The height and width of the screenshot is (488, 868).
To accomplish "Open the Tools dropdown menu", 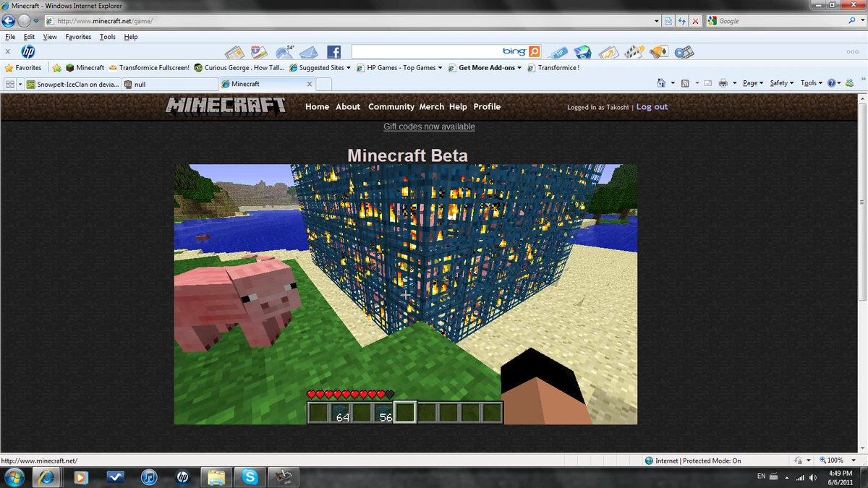I will click(x=809, y=82).
